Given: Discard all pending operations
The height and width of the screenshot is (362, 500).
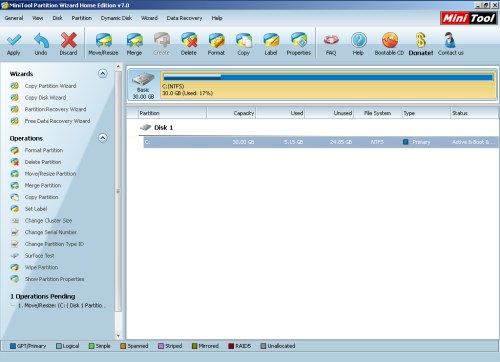Looking at the screenshot, I should (x=68, y=44).
